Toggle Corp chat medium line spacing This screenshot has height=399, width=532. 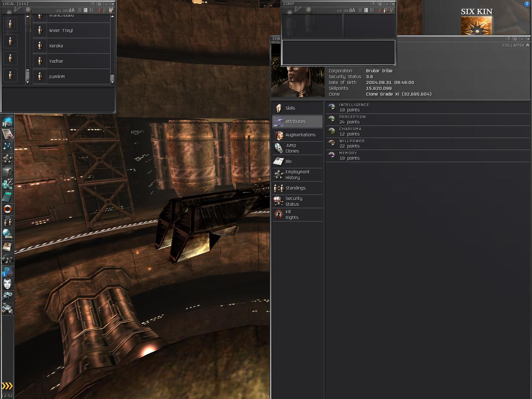(x=366, y=10)
